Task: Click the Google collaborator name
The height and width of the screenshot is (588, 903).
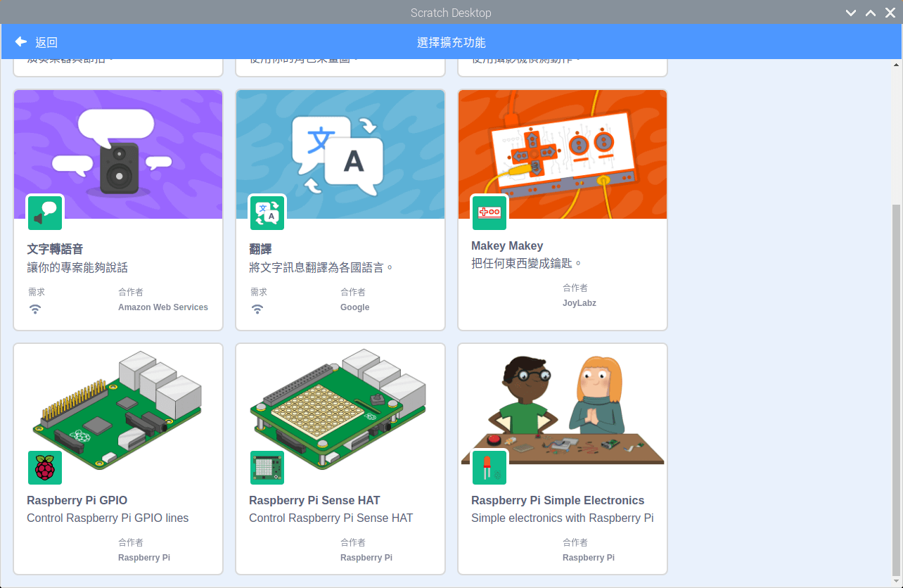Action: (x=355, y=307)
